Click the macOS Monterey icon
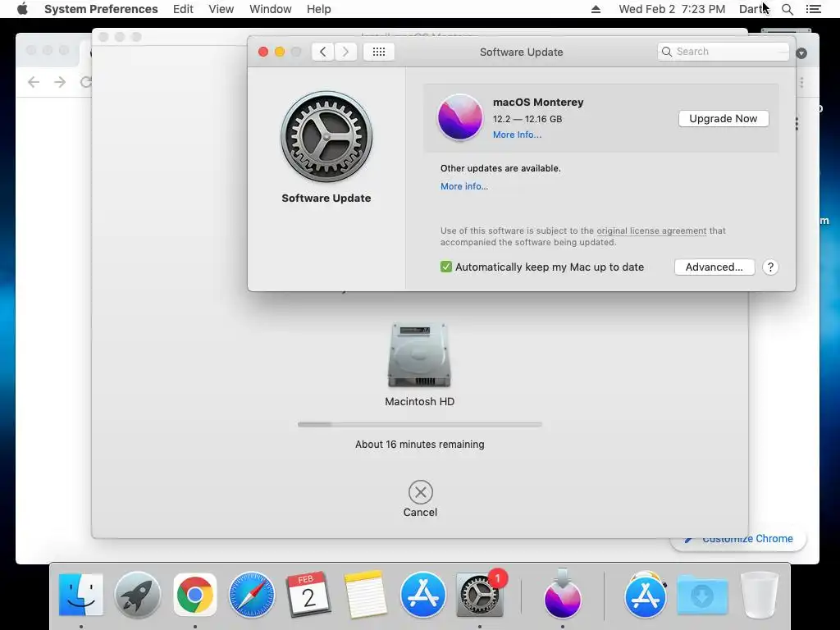 click(x=459, y=117)
